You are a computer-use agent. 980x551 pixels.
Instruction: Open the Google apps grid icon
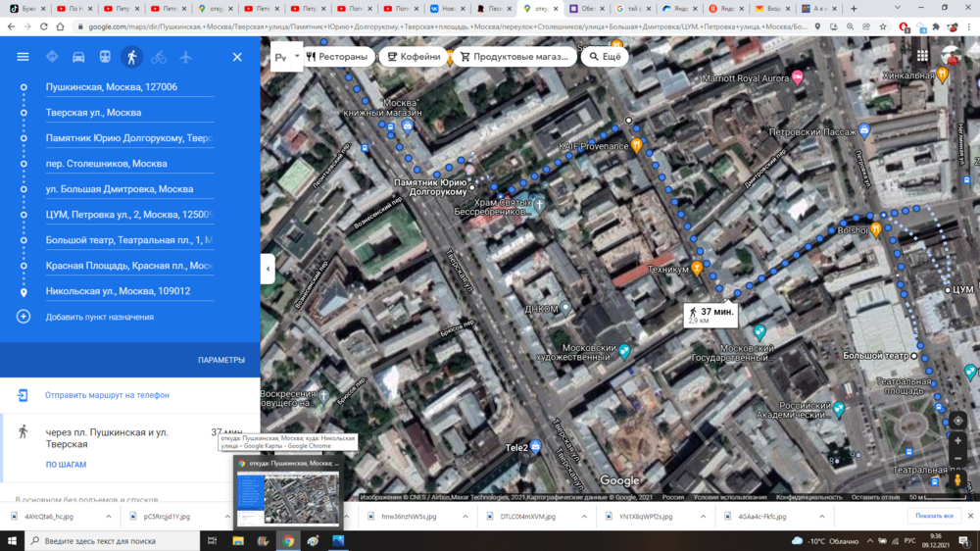(922, 56)
